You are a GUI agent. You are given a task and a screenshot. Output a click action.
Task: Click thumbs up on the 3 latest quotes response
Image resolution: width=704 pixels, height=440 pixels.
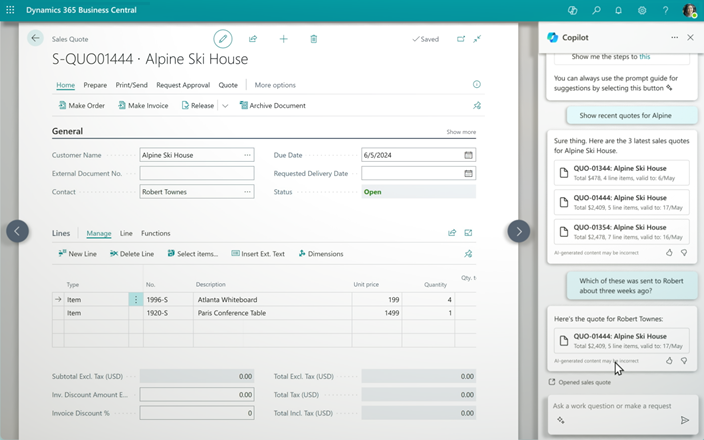(669, 253)
